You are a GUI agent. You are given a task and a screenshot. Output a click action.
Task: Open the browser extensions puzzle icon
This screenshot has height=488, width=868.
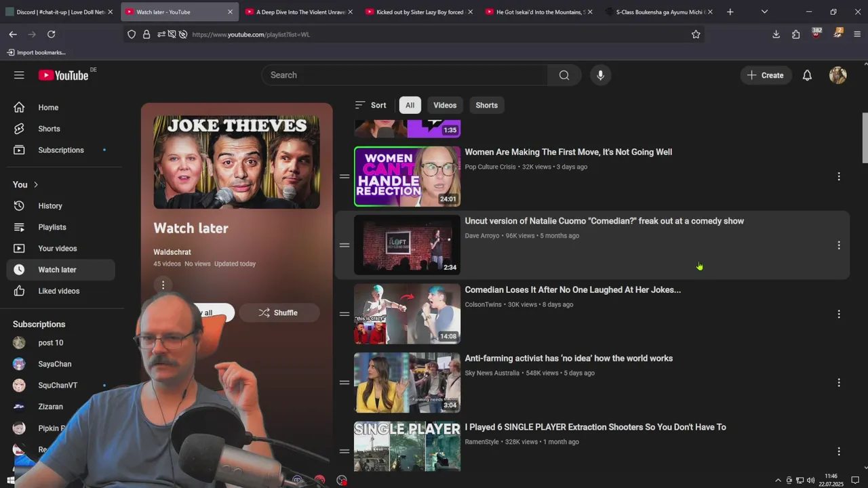pos(795,35)
